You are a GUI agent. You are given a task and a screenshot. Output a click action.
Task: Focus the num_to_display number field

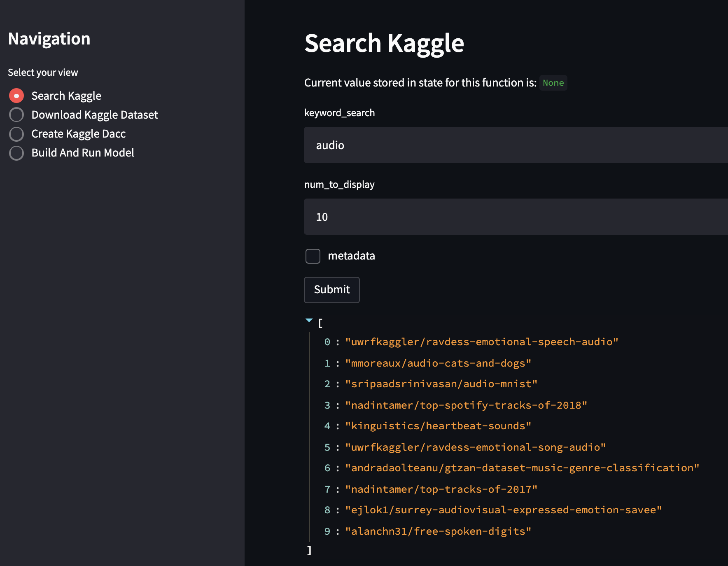(515, 217)
